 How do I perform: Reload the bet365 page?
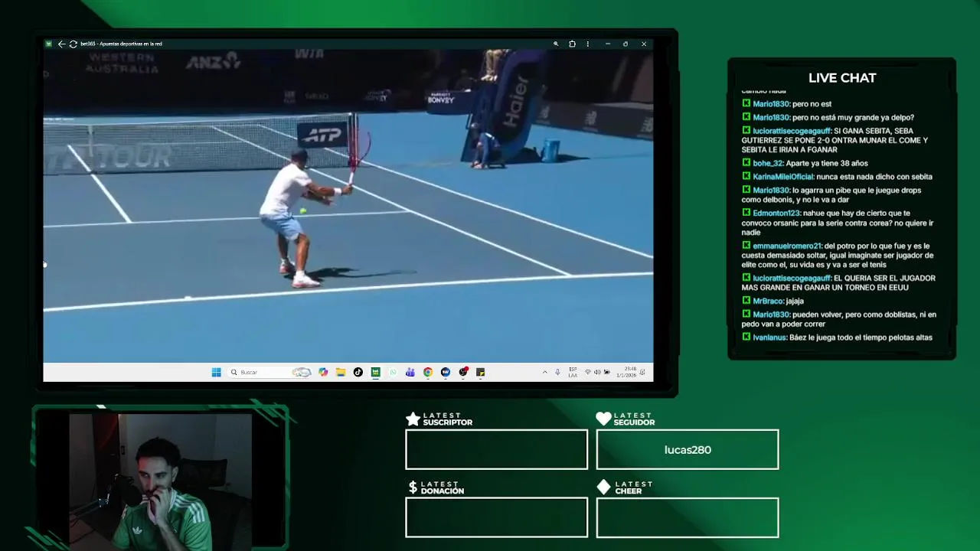coord(73,44)
